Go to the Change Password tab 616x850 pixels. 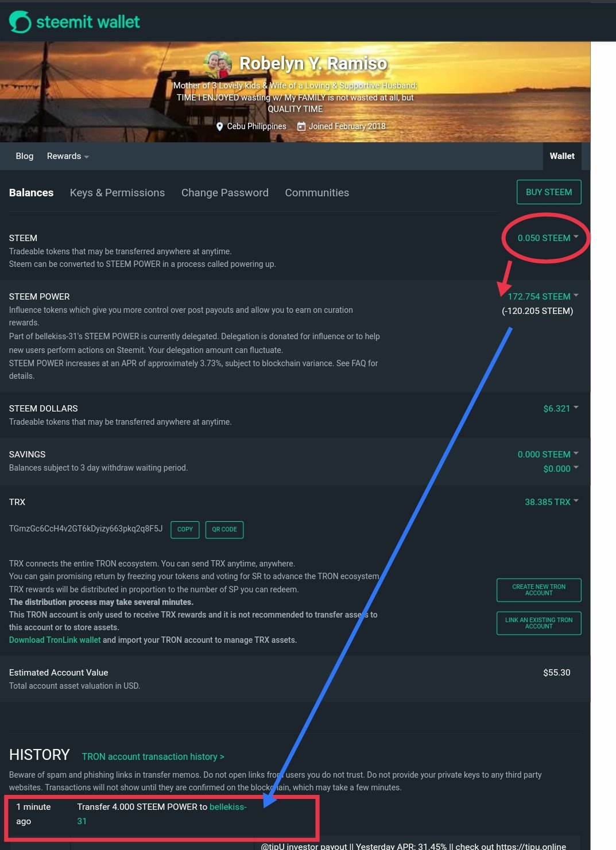point(225,193)
